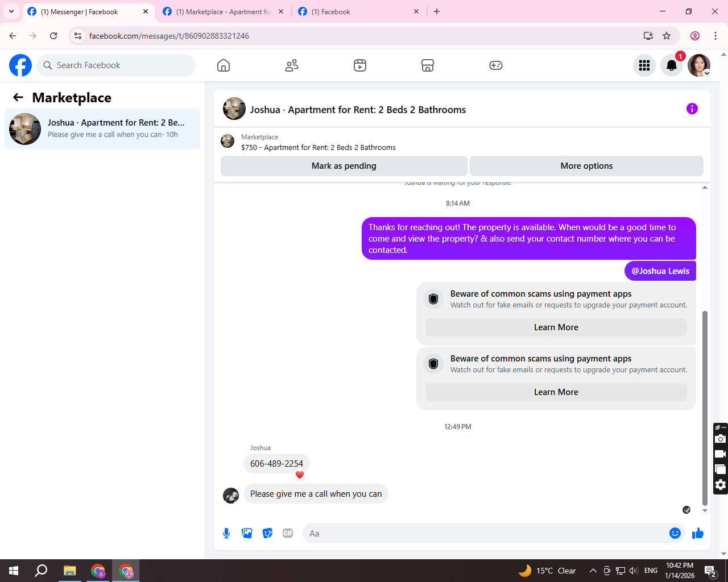Open $750 apartment listing link

pos(318,147)
